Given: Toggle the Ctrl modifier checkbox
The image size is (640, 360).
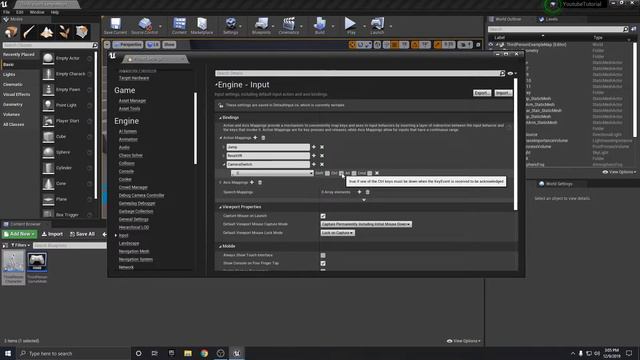Looking at the screenshot, I should pyautogui.click(x=341, y=173).
